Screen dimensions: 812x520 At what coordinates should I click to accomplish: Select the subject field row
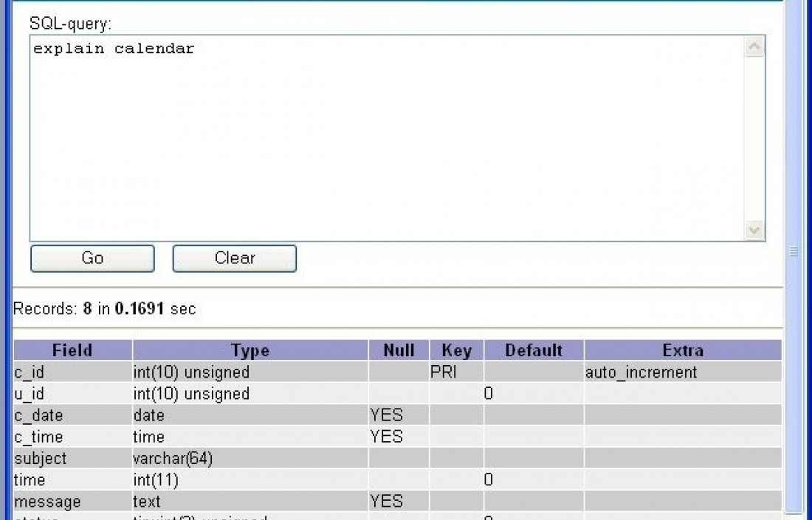pos(72,459)
